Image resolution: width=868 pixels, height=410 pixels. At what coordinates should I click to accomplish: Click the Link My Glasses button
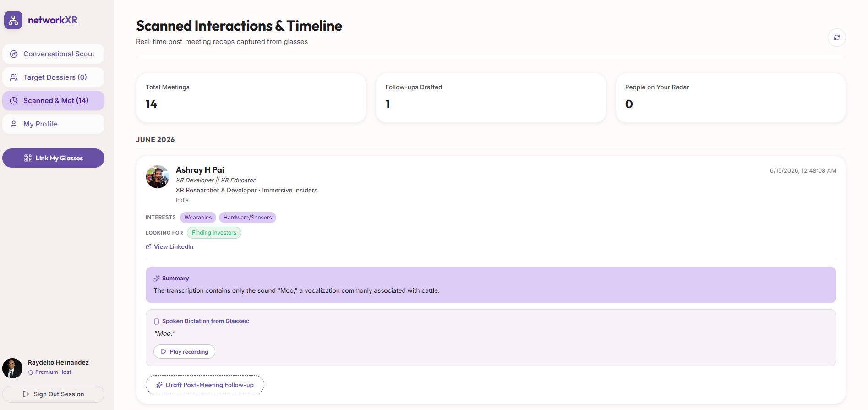pos(53,158)
